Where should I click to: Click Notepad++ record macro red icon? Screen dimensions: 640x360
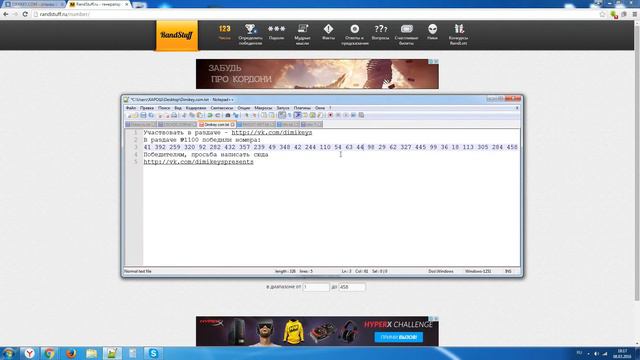(330, 116)
